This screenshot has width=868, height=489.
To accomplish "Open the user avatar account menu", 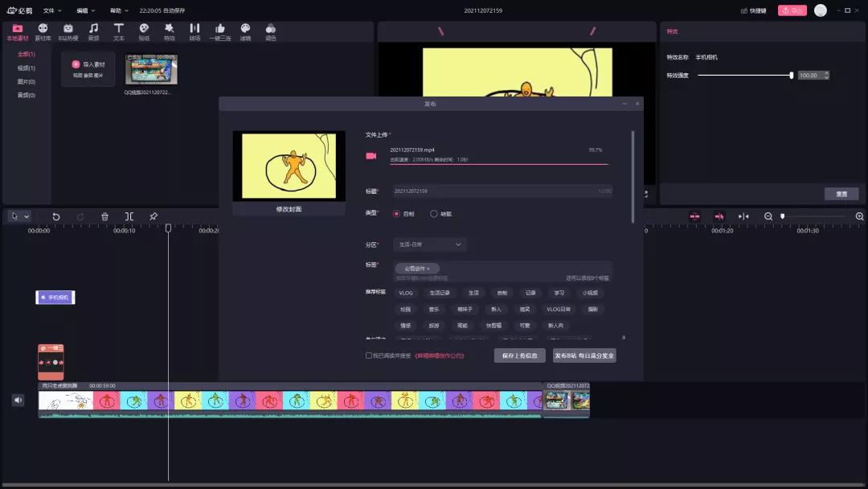I will pos(820,10).
